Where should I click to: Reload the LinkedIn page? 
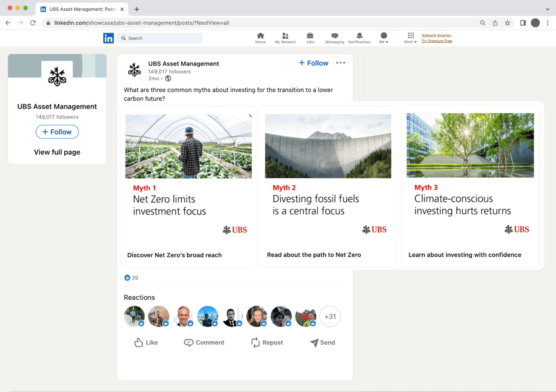33,23
